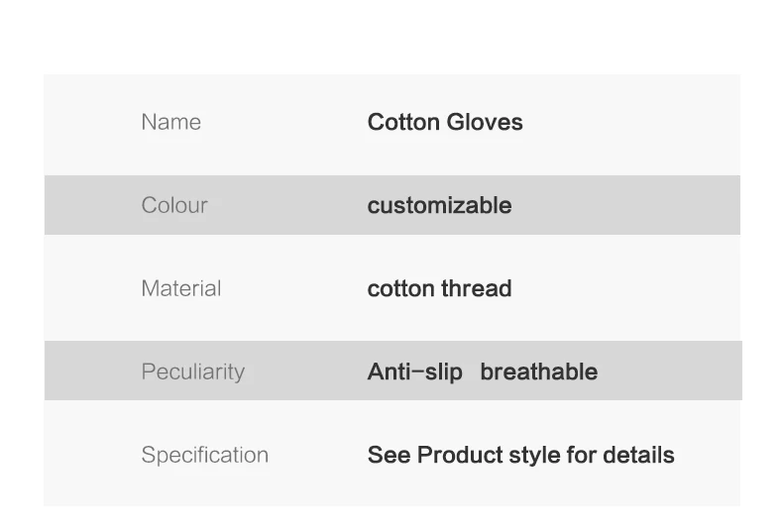Click the Anti-slip text
783x532 pixels.
point(415,372)
